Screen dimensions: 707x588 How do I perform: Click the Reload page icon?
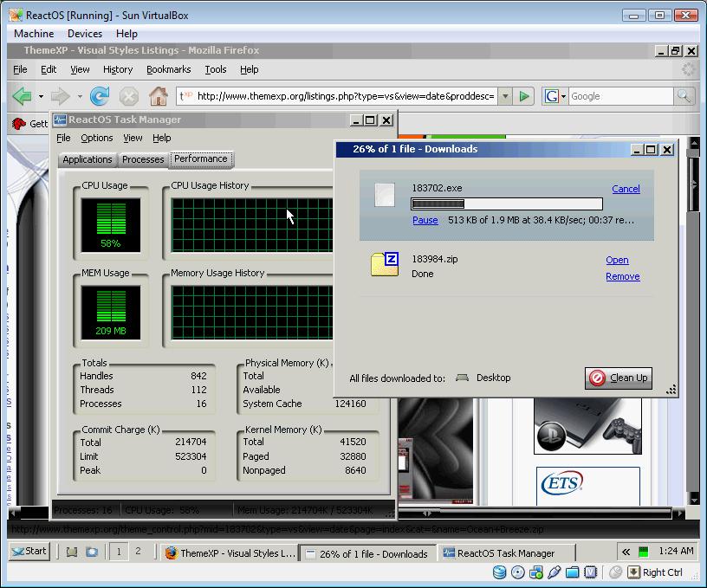pos(100,96)
